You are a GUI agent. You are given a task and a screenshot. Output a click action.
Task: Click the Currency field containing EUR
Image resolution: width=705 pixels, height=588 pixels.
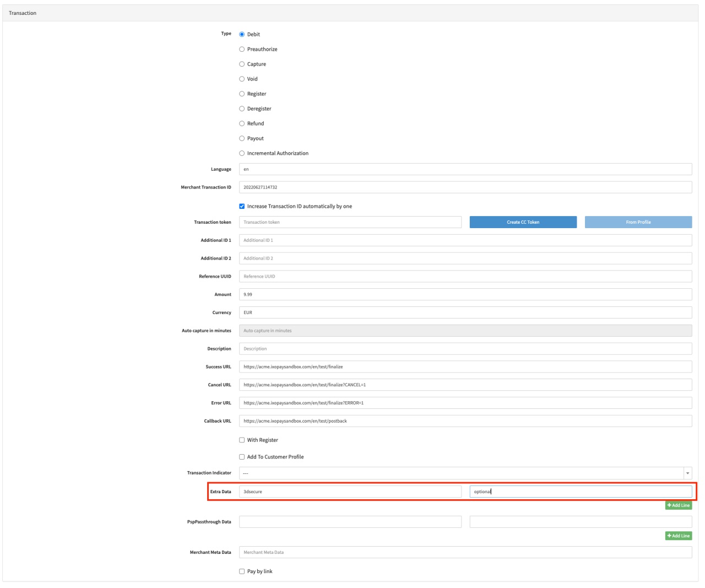[465, 312]
